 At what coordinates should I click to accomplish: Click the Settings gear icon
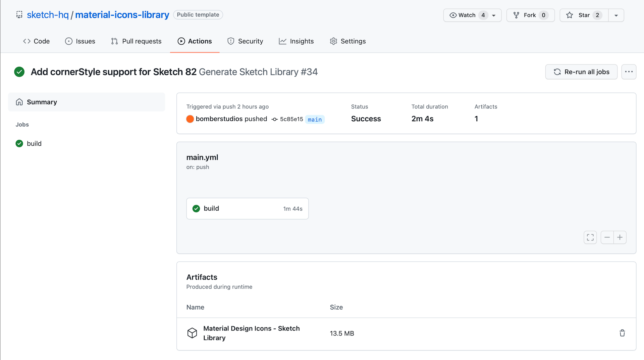pyautogui.click(x=333, y=41)
